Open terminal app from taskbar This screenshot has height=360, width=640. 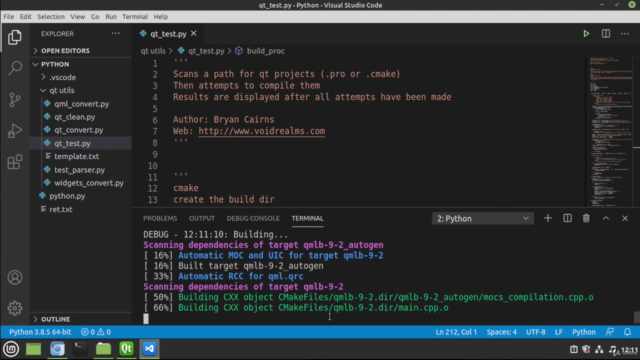click(80, 349)
